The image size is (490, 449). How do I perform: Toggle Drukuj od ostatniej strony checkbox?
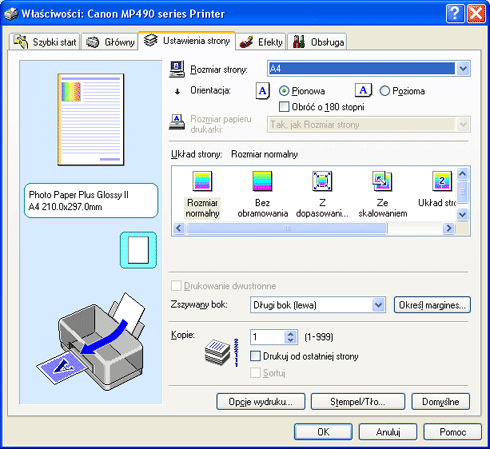click(x=255, y=356)
